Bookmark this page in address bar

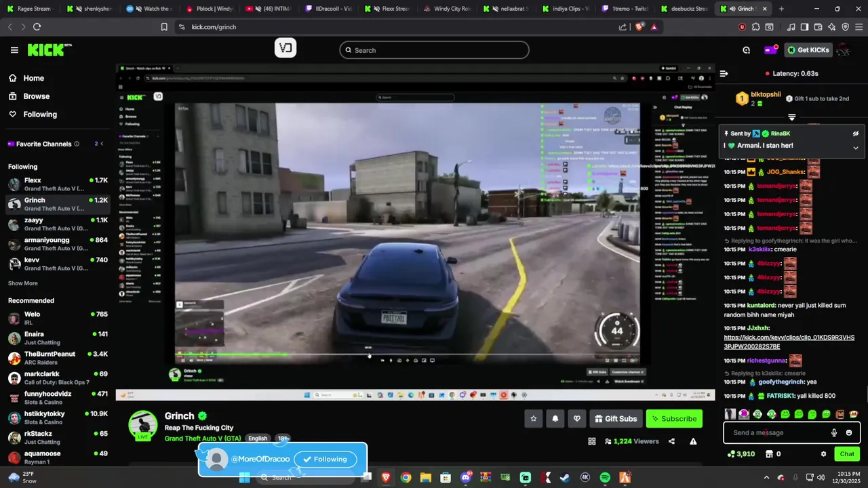point(164,26)
